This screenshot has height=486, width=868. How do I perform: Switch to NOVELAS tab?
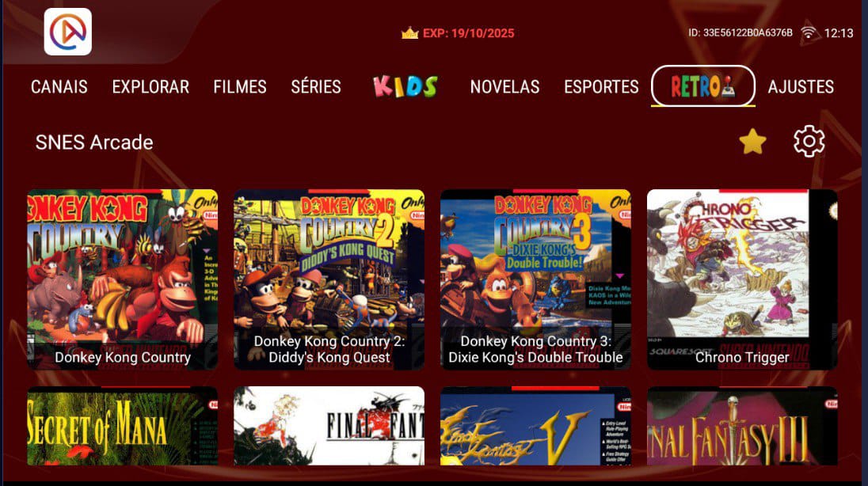click(x=504, y=87)
